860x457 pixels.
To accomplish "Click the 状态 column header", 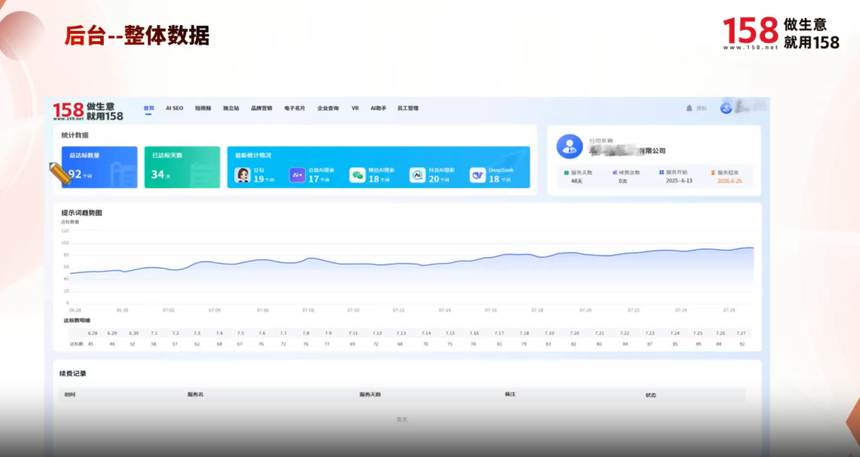I will pyautogui.click(x=651, y=395).
